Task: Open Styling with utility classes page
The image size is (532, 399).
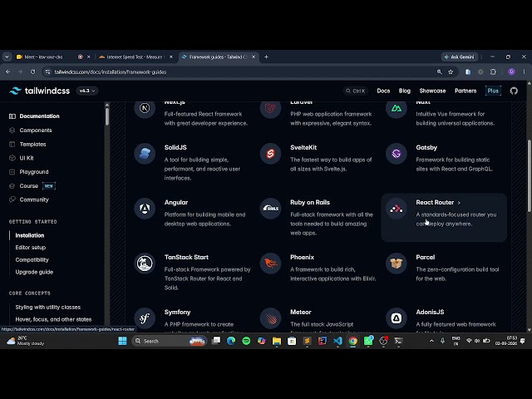Action: pos(48,307)
